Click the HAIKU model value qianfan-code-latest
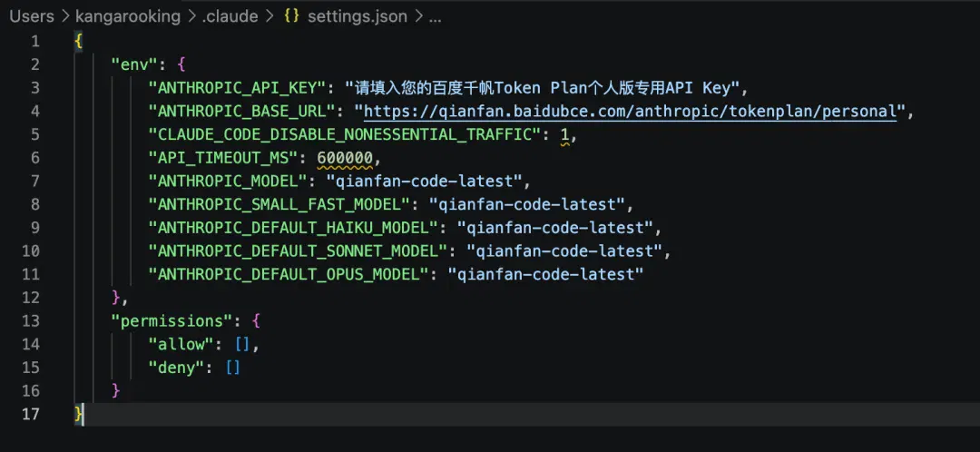 (x=554, y=228)
